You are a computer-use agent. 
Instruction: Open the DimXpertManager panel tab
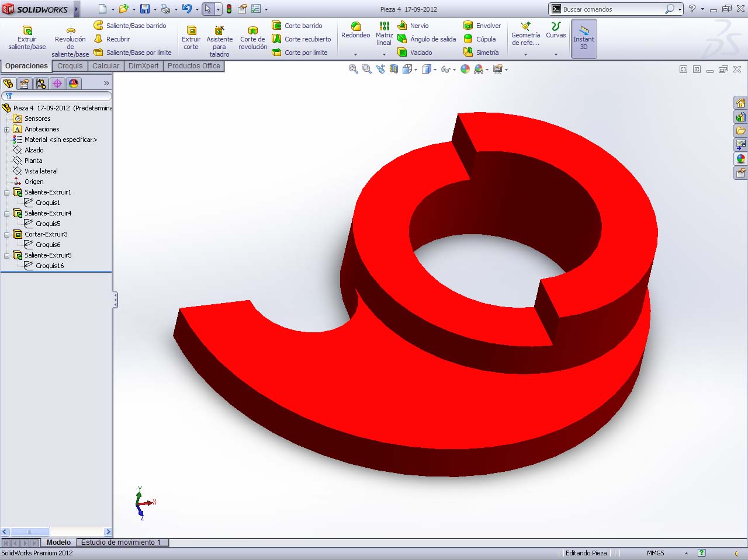[x=57, y=84]
